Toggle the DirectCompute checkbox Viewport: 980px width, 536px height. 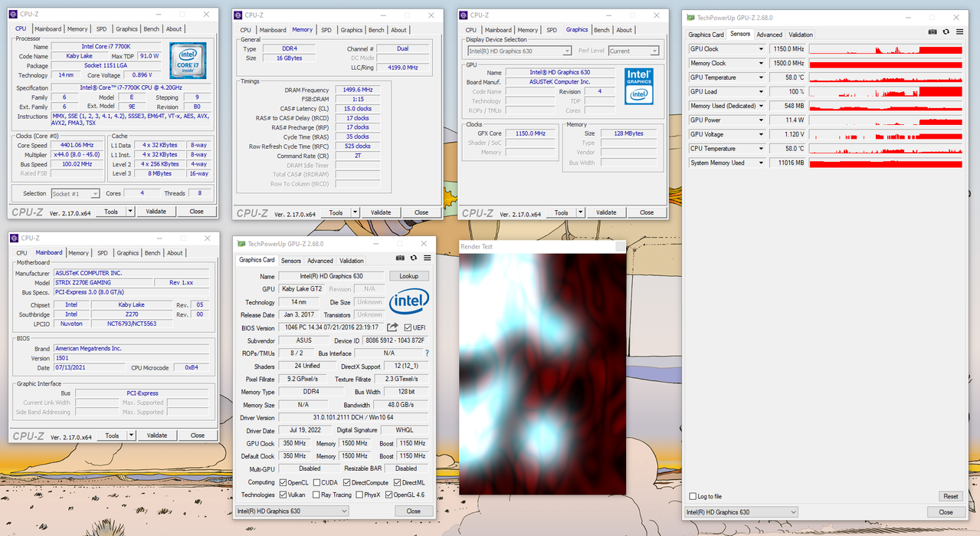346,482
